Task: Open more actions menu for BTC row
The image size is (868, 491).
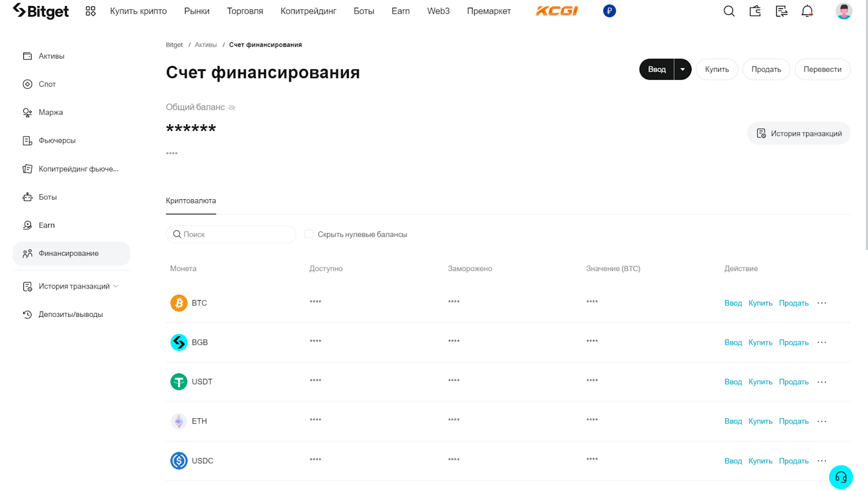Action: coord(822,303)
